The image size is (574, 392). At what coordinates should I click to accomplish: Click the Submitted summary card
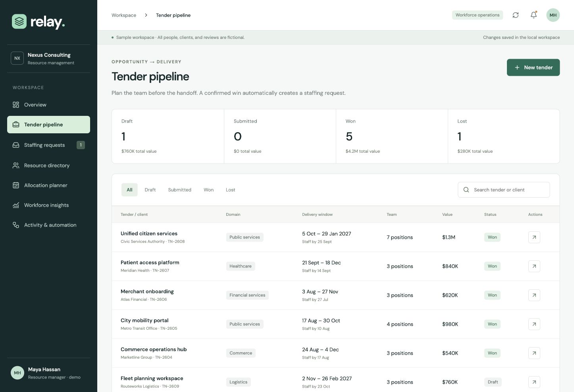(280, 136)
